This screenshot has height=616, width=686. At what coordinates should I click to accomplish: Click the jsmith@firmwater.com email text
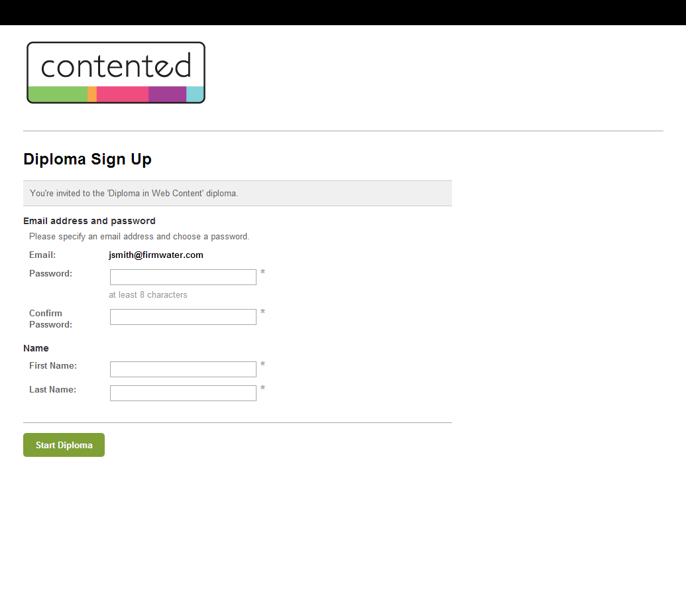(156, 255)
